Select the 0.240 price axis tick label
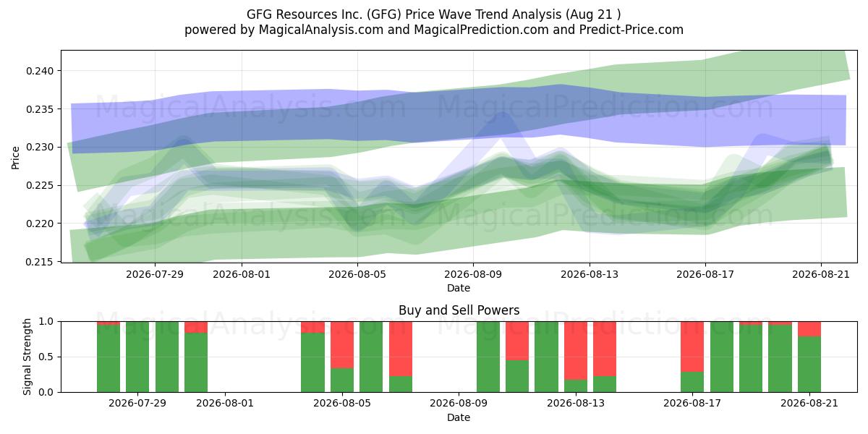Viewport: 868px width, 434px height. (41, 71)
